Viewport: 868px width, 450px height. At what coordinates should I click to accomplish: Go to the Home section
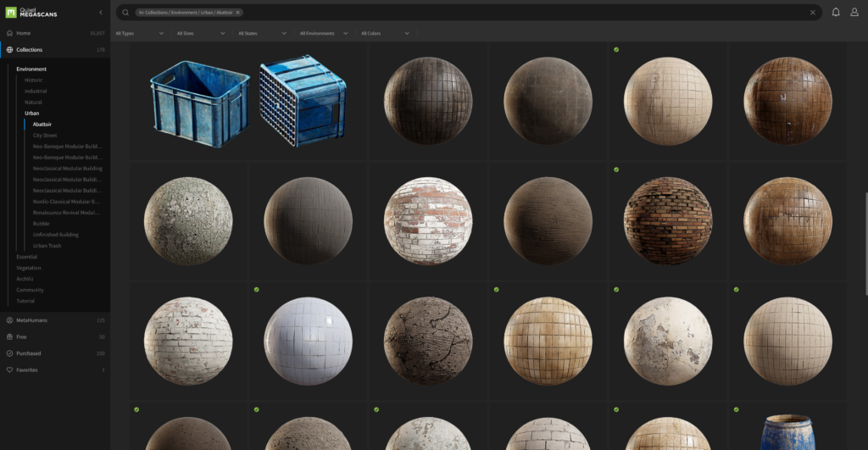click(x=23, y=33)
